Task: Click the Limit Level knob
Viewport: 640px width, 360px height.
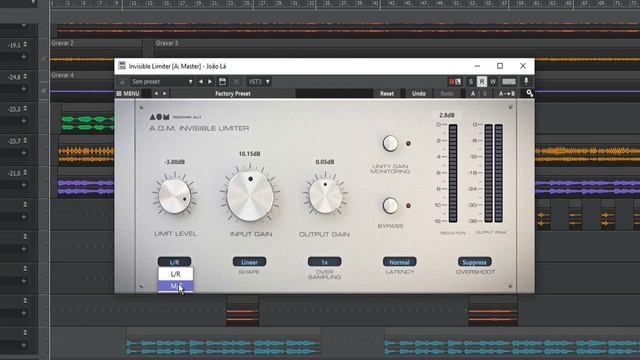Action: (x=175, y=196)
